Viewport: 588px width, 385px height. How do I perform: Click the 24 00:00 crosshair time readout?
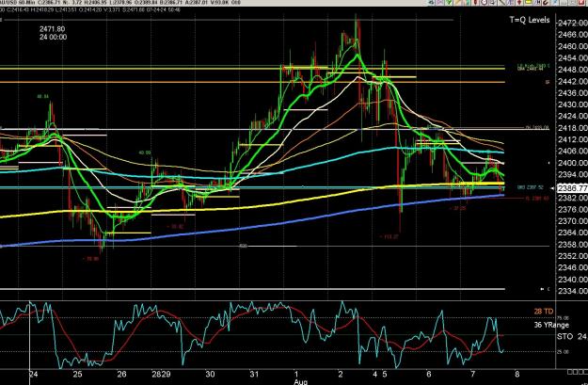pos(53,37)
